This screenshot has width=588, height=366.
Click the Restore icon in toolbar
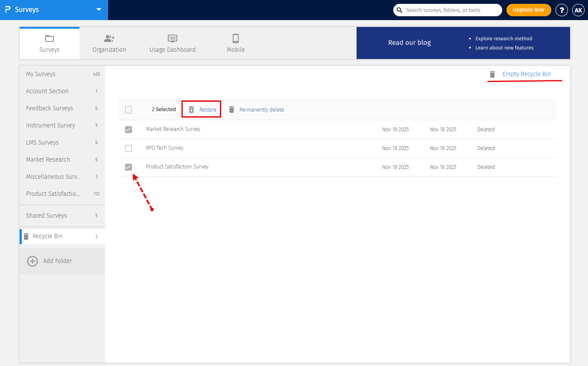click(191, 110)
